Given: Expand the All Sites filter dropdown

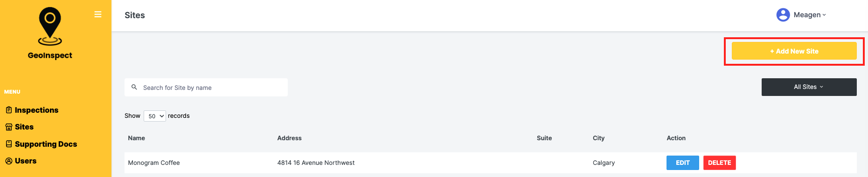Looking at the screenshot, I should click(809, 87).
